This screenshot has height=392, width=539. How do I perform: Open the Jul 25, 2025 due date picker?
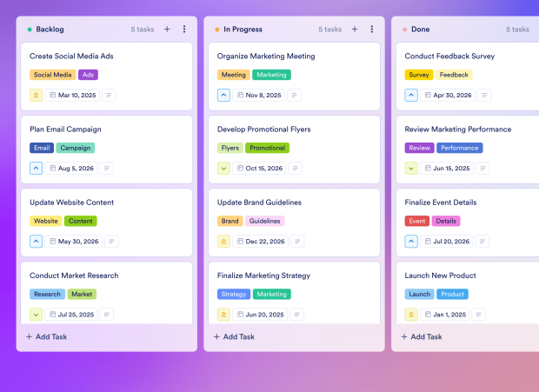71,315
